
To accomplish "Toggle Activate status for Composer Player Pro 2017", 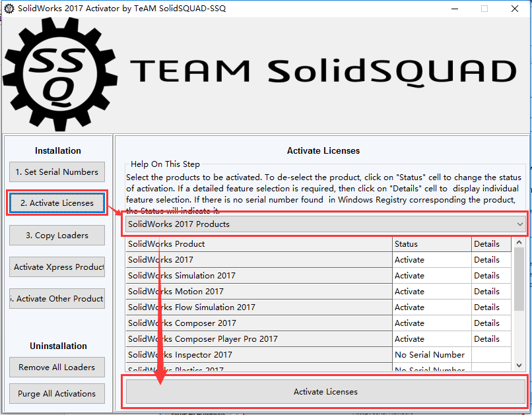I will 432,338.
